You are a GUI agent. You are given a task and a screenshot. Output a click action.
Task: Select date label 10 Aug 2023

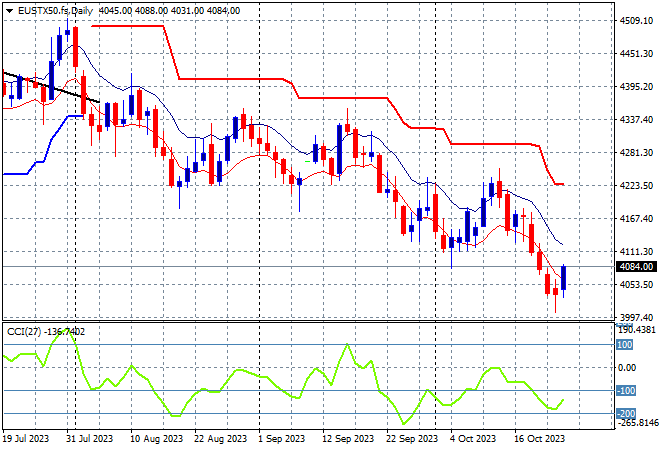[156, 439]
